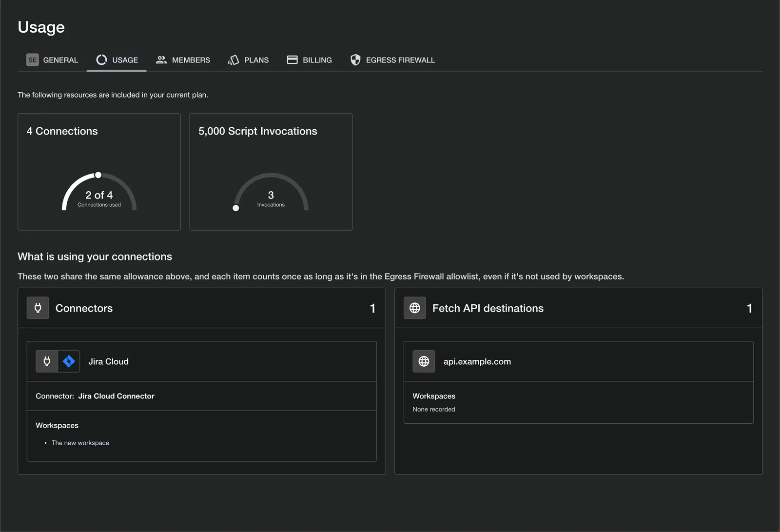Click the globe icon in Fetch API destinations header
The image size is (780, 532).
click(415, 308)
